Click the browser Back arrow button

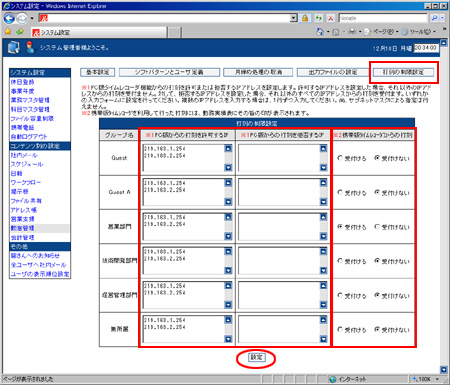[x=9, y=18]
